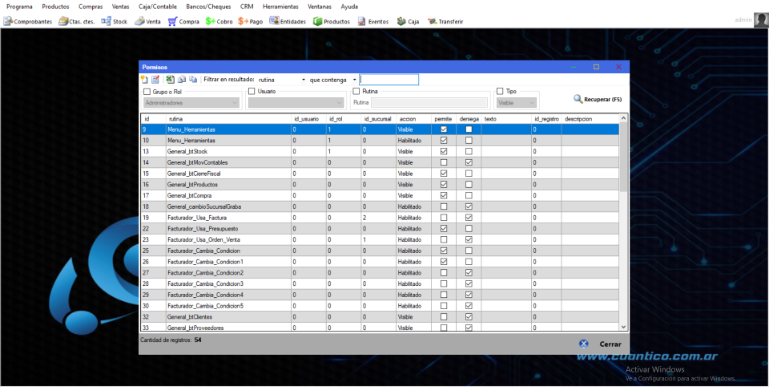The width and height of the screenshot is (770, 387).
Task: Toggle permite for General_btCierreFiscal row
Action: (444, 173)
